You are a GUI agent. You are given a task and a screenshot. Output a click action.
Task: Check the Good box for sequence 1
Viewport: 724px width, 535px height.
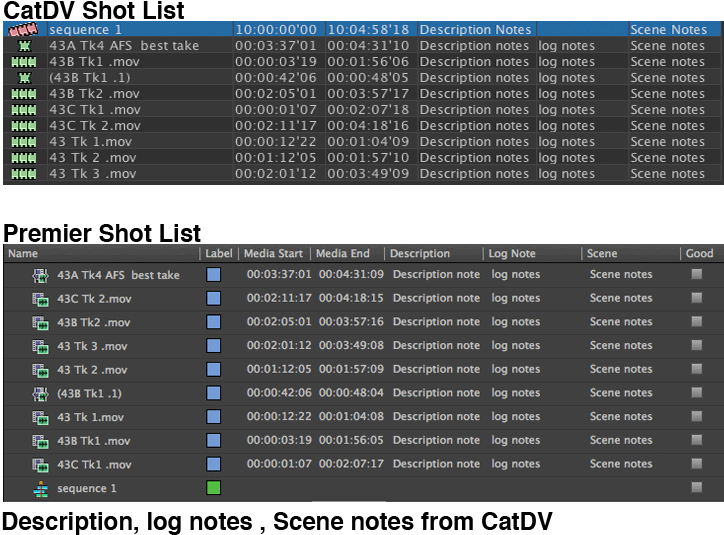[697, 488]
